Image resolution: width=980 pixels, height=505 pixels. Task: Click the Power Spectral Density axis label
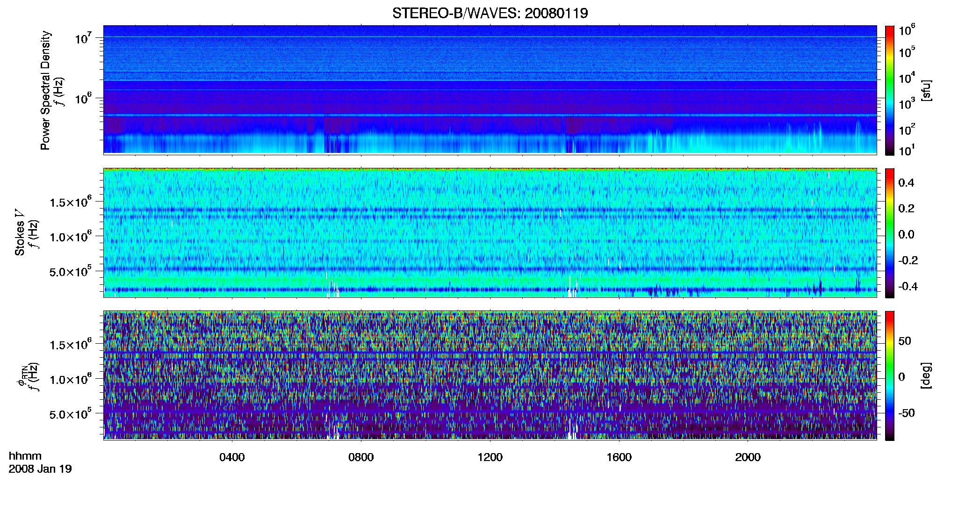[x=45, y=90]
